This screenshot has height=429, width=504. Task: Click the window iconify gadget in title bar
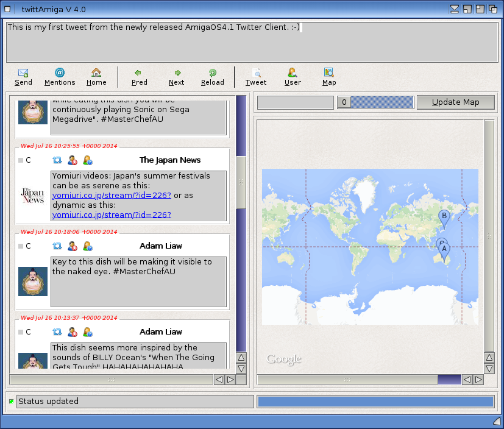coord(455,9)
